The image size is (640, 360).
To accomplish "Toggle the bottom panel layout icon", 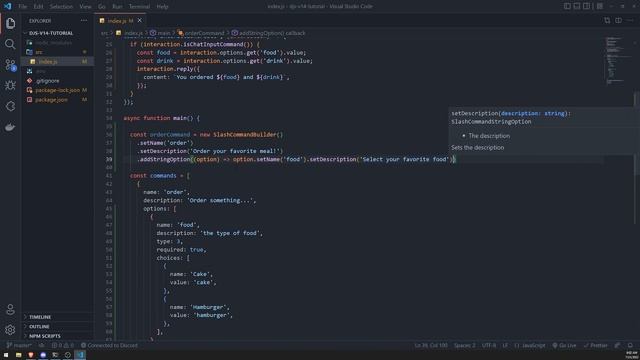I will tap(577, 6).
